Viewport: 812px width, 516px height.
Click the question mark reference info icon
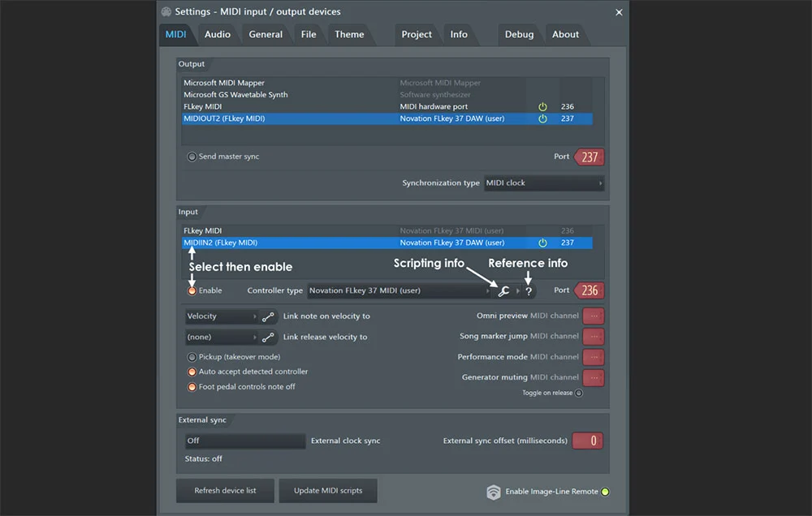click(529, 291)
